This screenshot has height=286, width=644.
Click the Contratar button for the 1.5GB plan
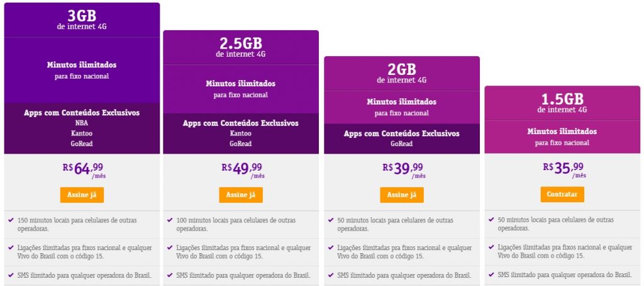point(562,195)
